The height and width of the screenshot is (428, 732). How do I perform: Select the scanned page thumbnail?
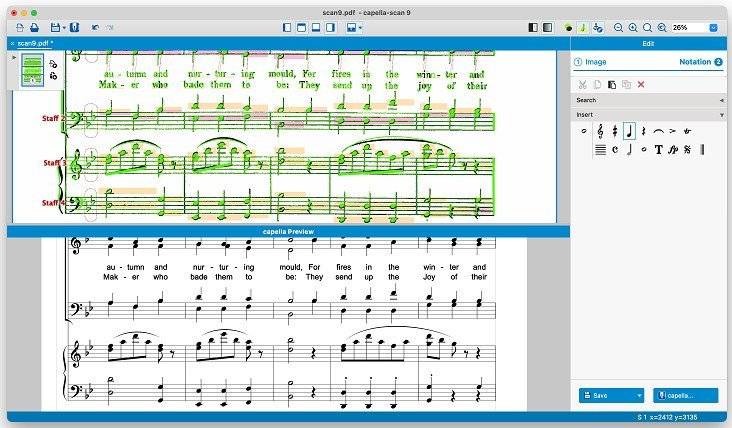point(33,69)
